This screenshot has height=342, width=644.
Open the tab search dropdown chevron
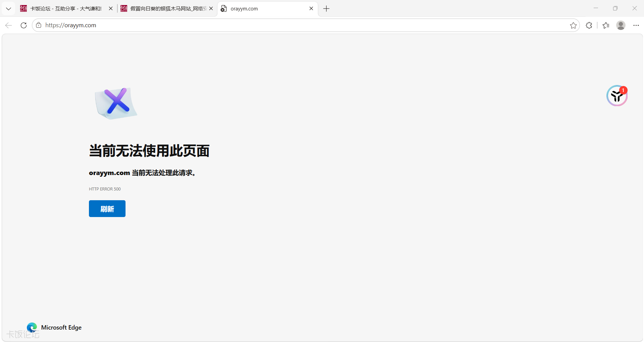pyautogui.click(x=8, y=9)
